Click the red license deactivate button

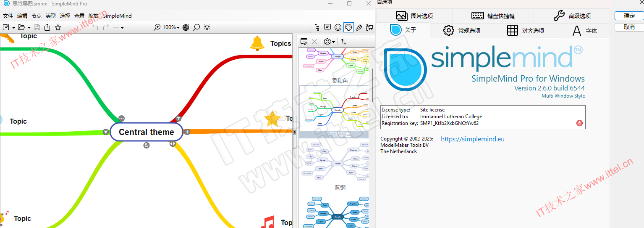pyautogui.click(x=579, y=123)
